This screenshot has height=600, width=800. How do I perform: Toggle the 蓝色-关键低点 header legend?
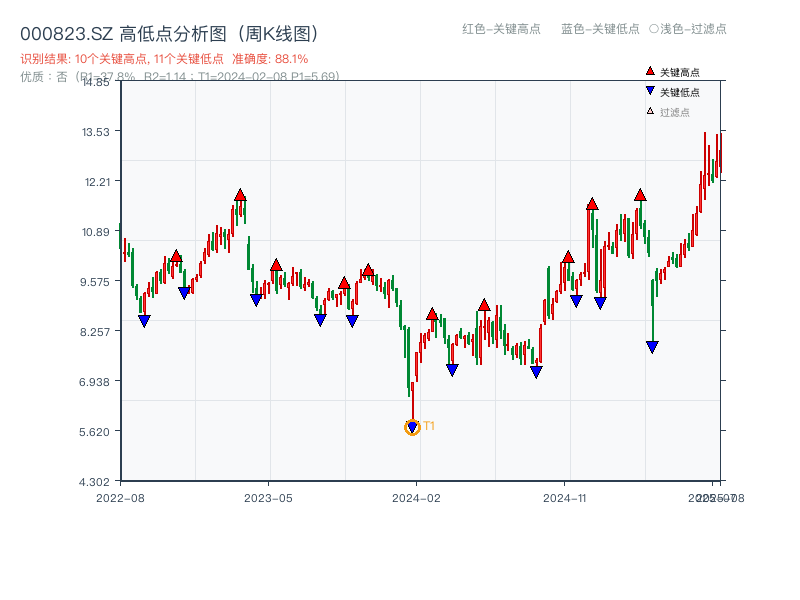tap(600, 29)
